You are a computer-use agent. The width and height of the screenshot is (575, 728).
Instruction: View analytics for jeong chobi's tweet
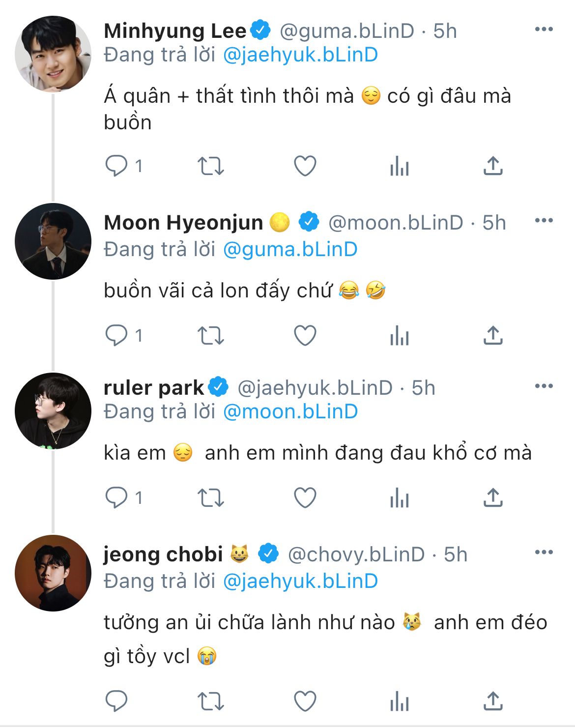(399, 701)
